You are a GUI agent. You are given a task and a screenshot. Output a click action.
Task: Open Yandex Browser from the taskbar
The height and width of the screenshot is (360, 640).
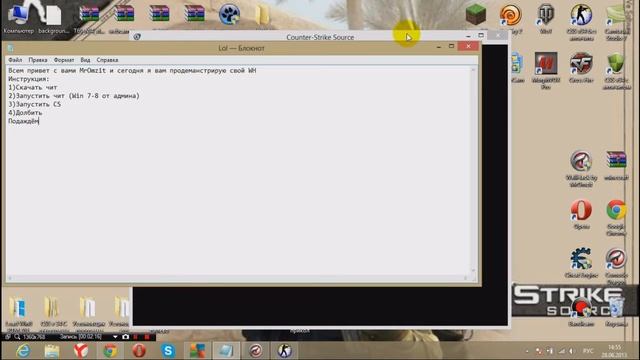click(x=81, y=351)
